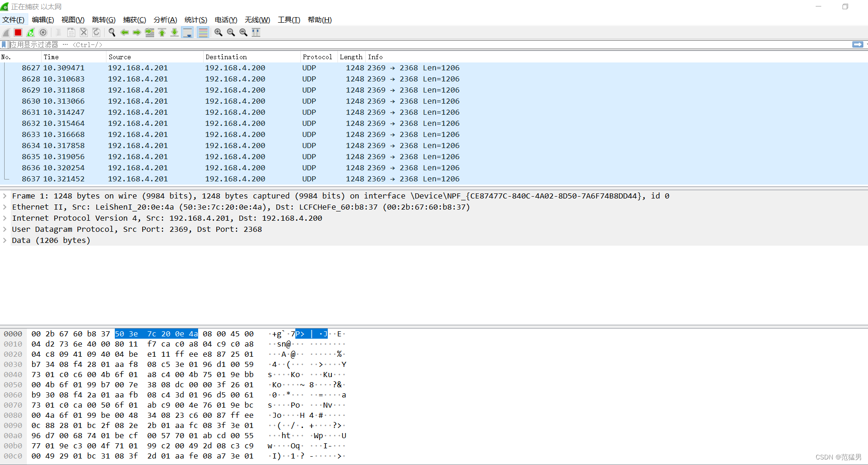
Task: Select packet at time 10.319056
Action: point(434,157)
